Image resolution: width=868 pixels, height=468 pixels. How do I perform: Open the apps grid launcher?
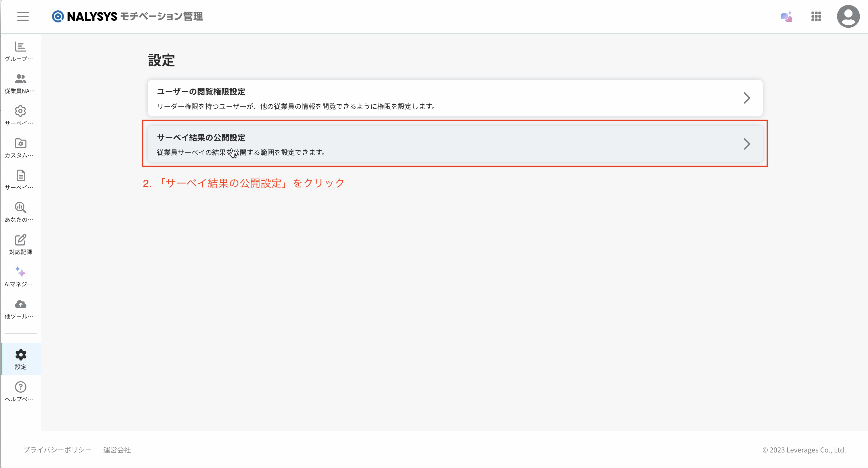(816, 16)
